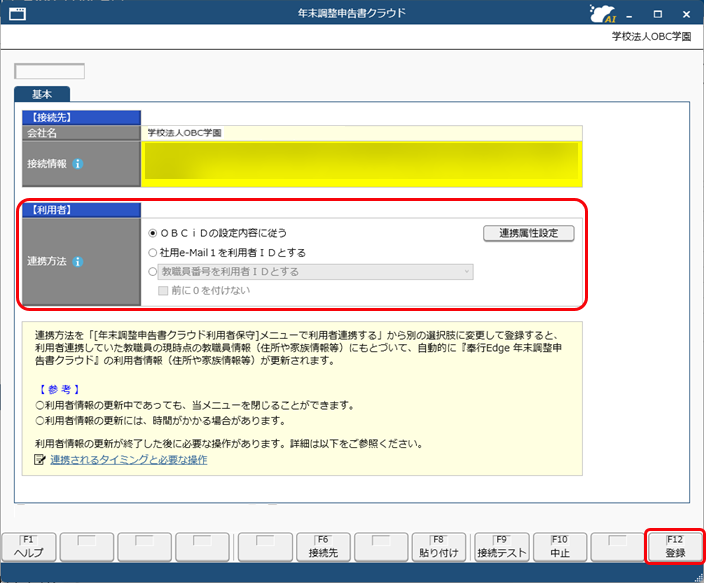Switch to the 基本 tab
Image resolution: width=706 pixels, height=583 pixels.
coord(42,94)
